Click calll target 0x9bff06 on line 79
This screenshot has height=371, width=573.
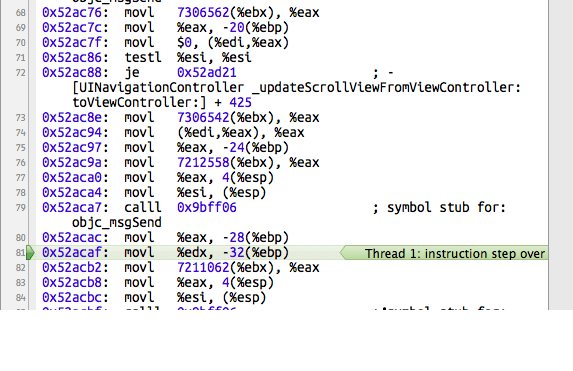point(207,208)
